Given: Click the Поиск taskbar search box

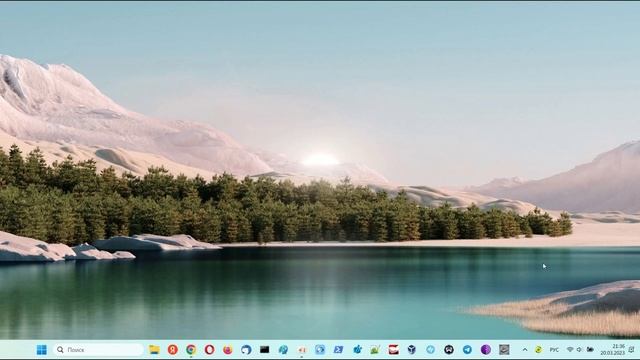Looking at the screenshot, I should coord(98,350).
